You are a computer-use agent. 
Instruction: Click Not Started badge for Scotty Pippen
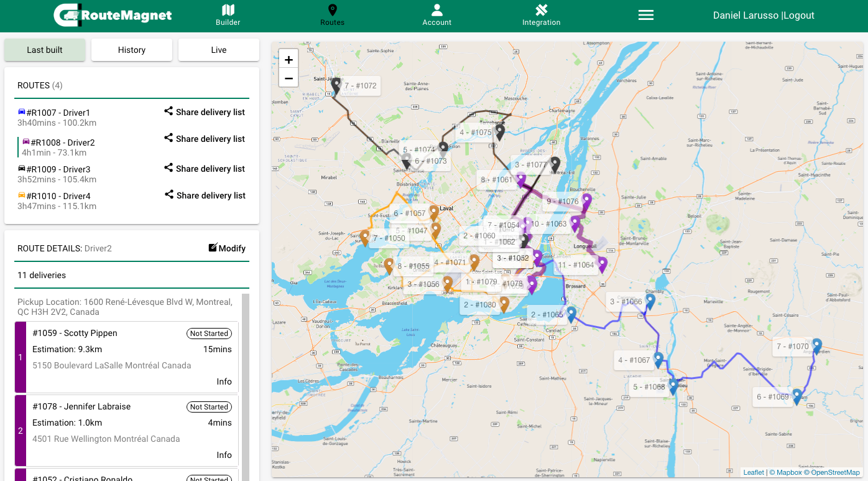209,334
